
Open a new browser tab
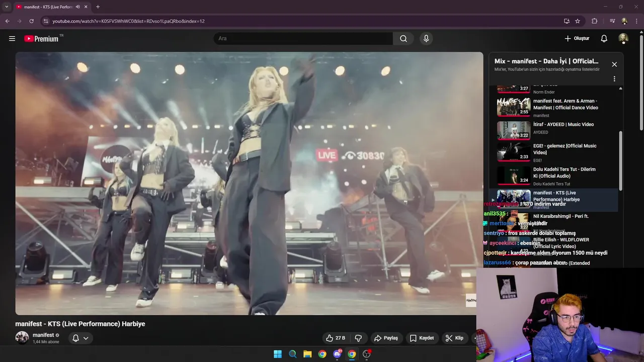click(98, 7)
